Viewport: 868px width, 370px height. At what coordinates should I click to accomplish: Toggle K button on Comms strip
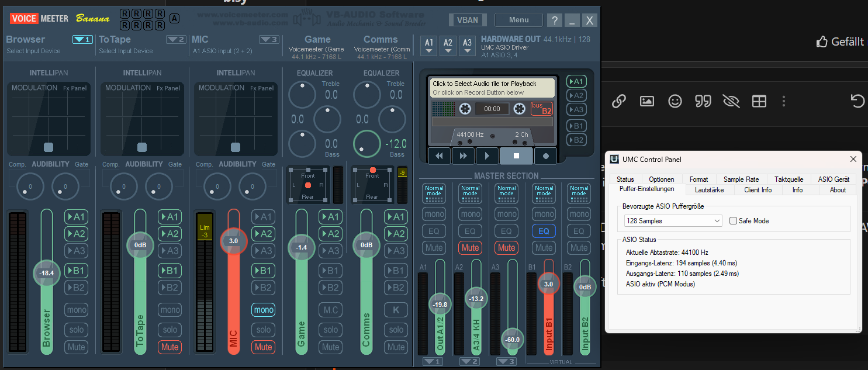[x=396, y=310]
